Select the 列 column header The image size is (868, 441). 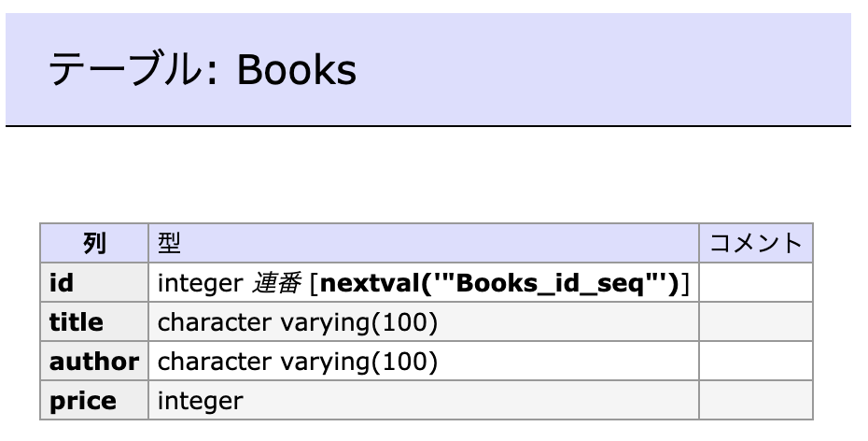tap(94, 243)
